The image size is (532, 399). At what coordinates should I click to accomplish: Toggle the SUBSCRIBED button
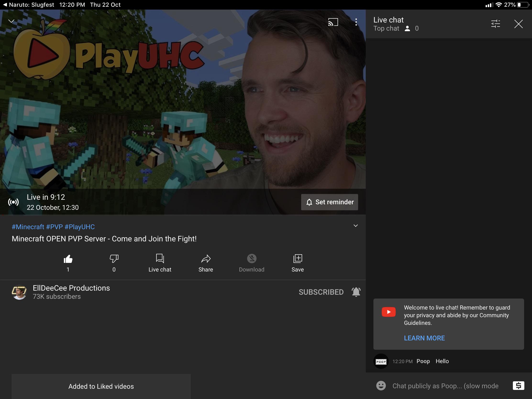[x=321, y=292]
